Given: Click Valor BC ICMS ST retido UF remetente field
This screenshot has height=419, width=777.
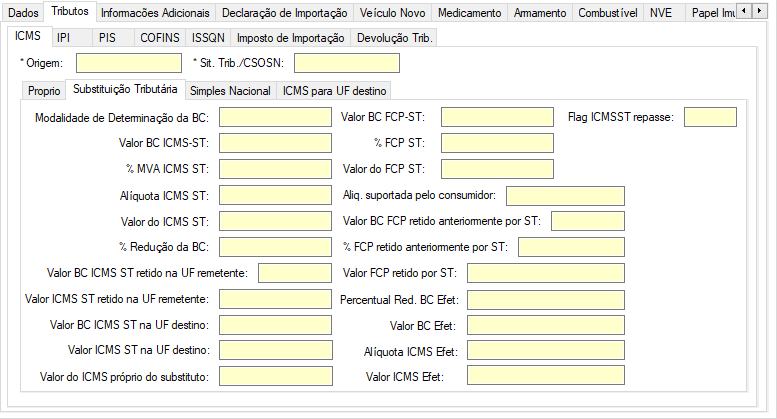Looking at the screenshot, I should tap(295, 273).
